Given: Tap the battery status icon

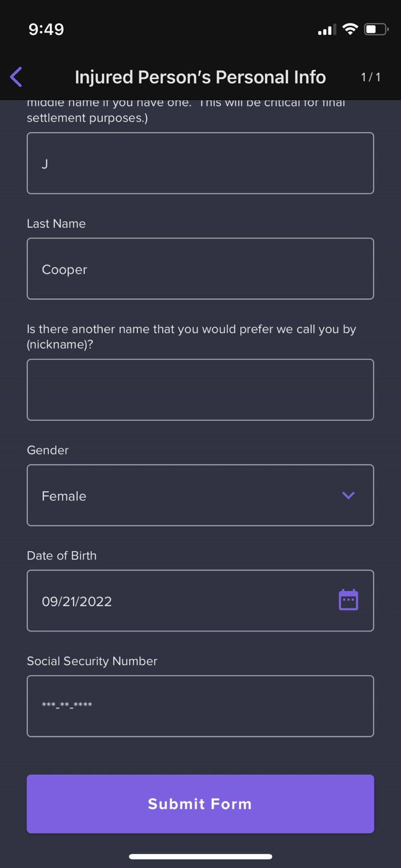Looking at the screenshot, I should click(x=375, y=29).
